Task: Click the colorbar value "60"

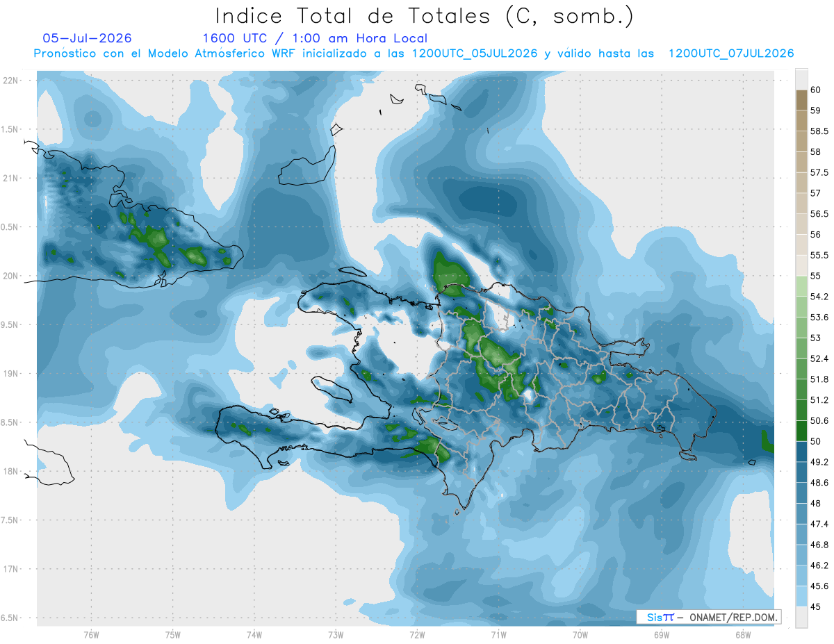Action: [816, 90]
